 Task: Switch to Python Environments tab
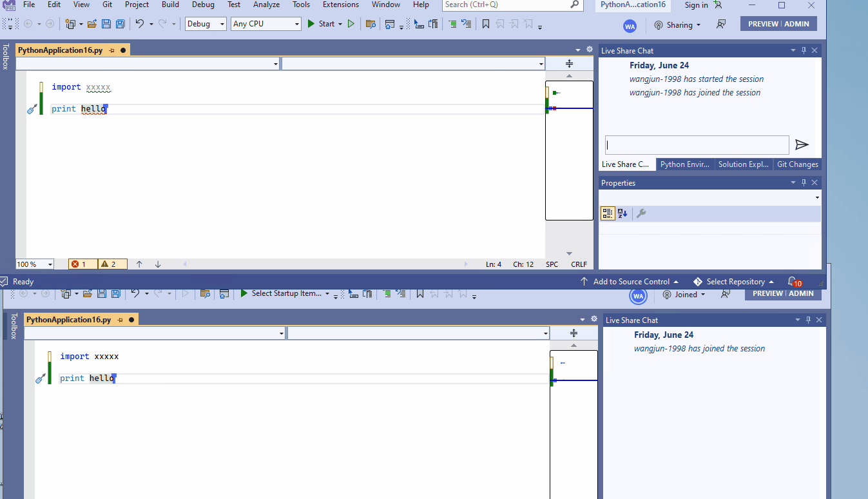pos(685,164)
